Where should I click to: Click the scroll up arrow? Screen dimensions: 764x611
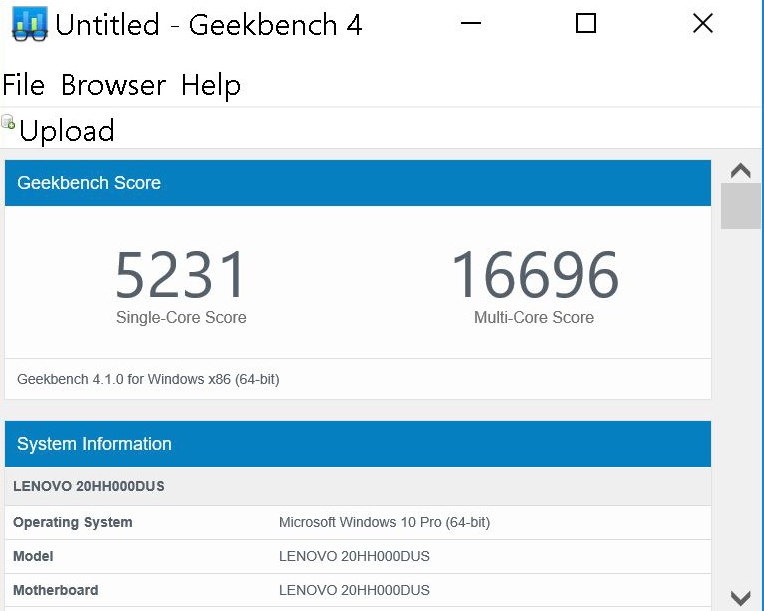[741, 171]
